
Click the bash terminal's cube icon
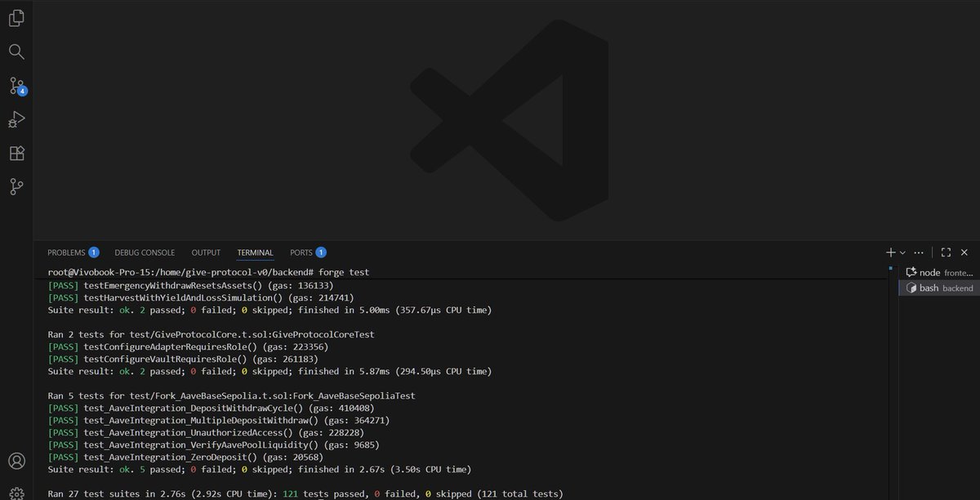(x=911, y=288)
